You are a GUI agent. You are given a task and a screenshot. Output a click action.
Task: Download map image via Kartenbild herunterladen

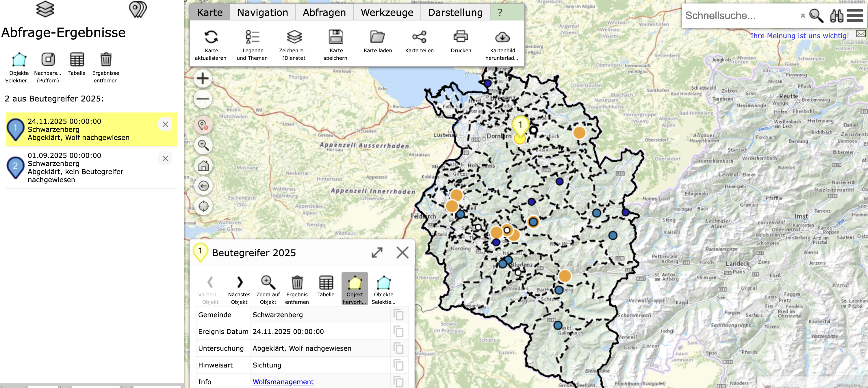[502, 37]
